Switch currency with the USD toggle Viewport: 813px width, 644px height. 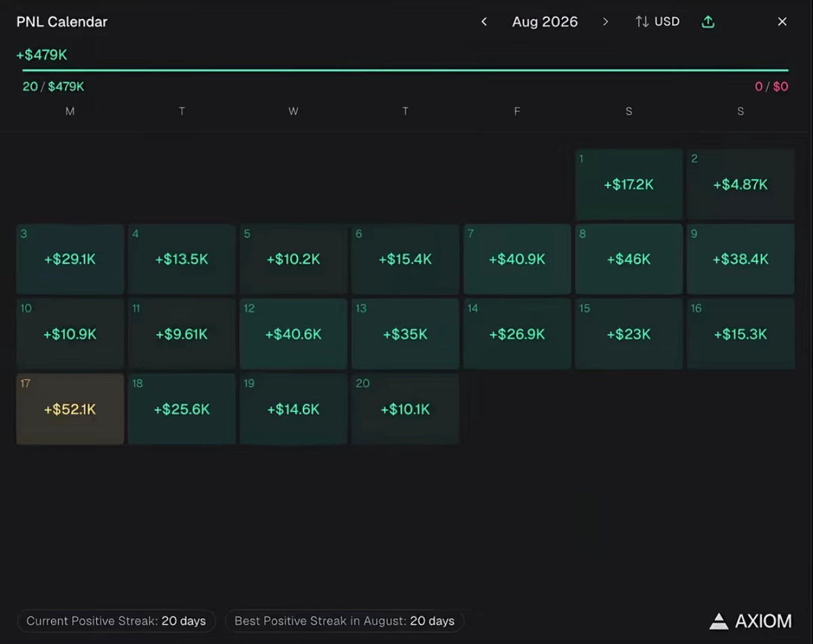pos(657,22)
